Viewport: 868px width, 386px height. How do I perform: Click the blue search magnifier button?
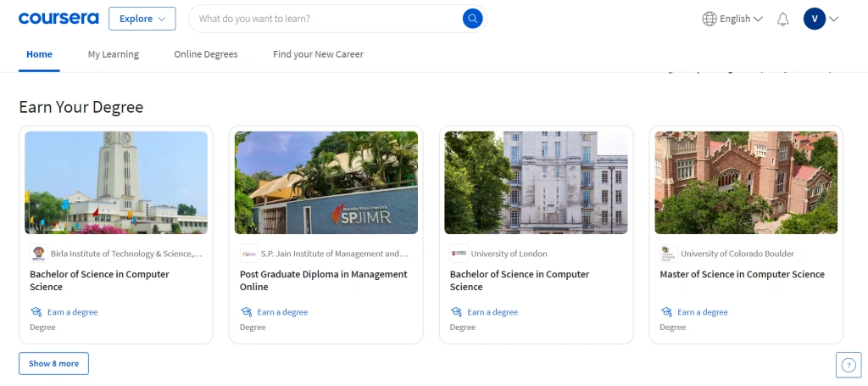click(472, 19)
